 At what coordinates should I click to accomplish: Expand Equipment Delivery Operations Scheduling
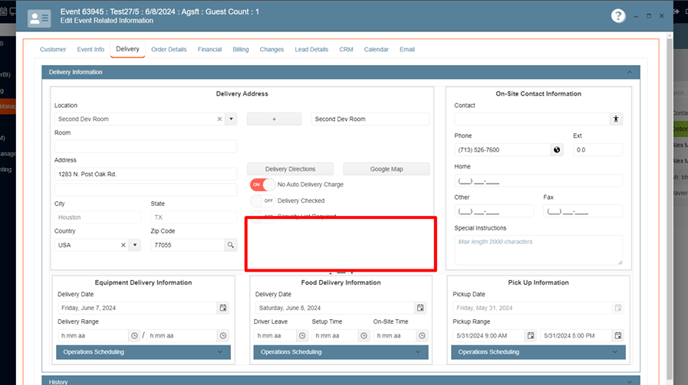143,352
